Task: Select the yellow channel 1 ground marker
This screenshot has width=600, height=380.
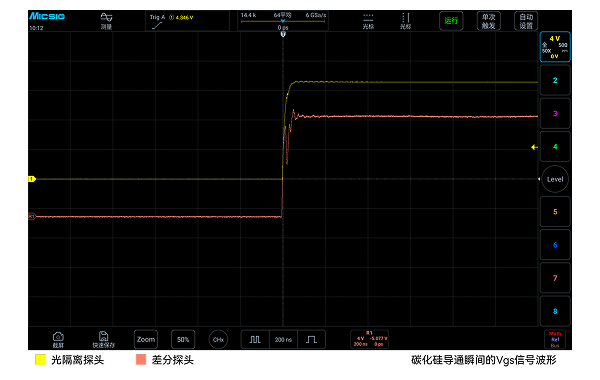Action: (32, 179)
